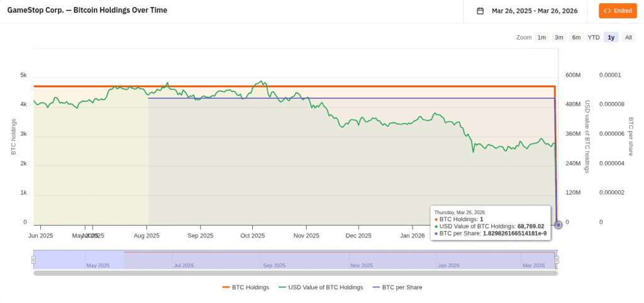Click the code brackets icon in Embed
Viewport: 644px width, 303px height.
tap(608, 11)
